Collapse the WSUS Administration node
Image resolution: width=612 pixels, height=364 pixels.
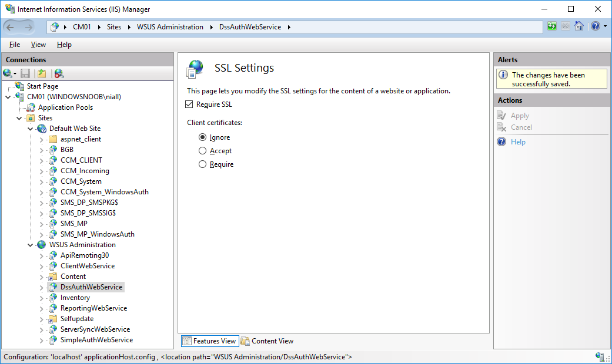coord(31,245)
